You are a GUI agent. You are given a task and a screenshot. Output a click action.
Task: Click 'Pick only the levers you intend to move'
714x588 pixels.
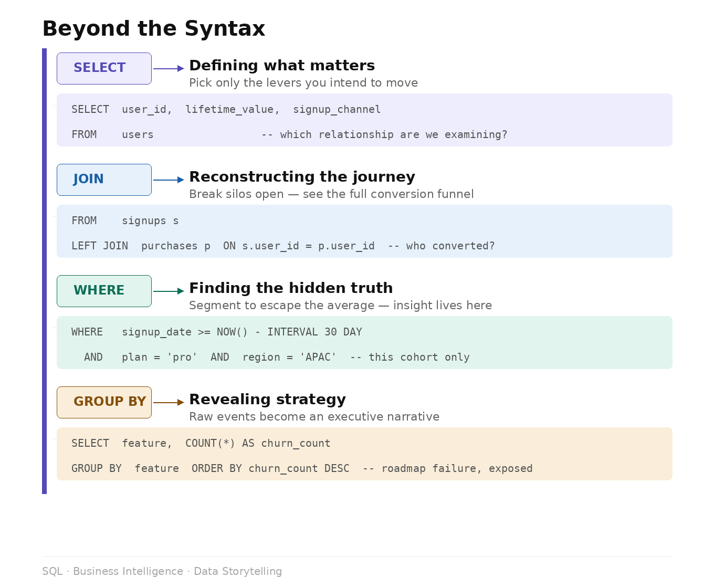click(303, 83)
